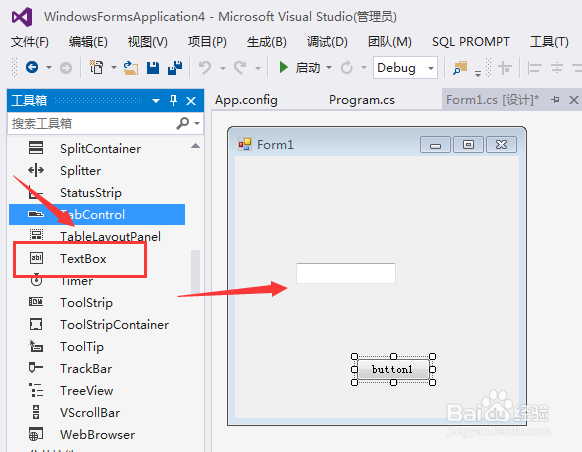Pin the Form1.cs design tab
Viewport: 582px width, 452px height.
[555, 99]
